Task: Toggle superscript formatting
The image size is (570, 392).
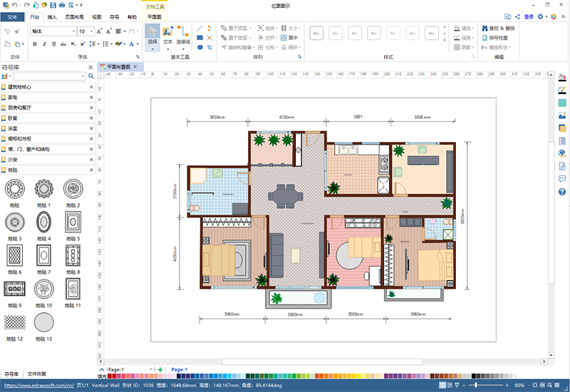Action: [x=83, y=44]
